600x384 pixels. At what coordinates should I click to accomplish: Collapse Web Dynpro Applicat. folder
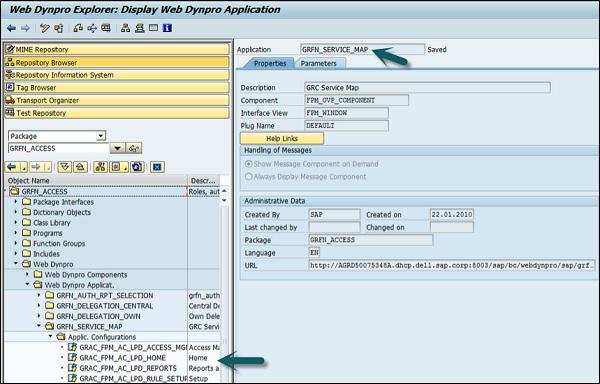(x=27, y=285)
